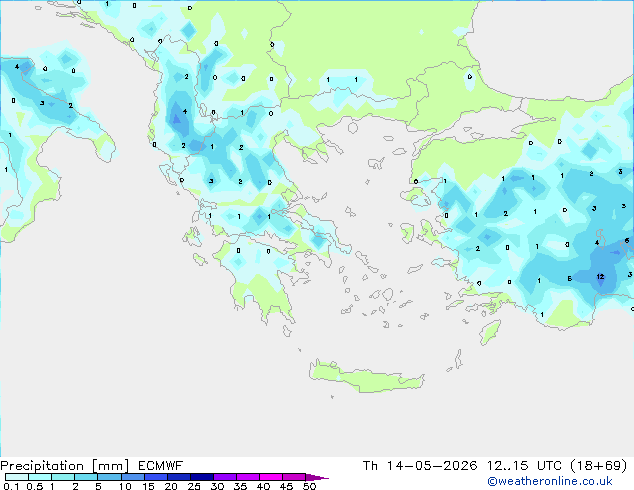Click the date 'Th 14-05-2026'

(420, 466)
